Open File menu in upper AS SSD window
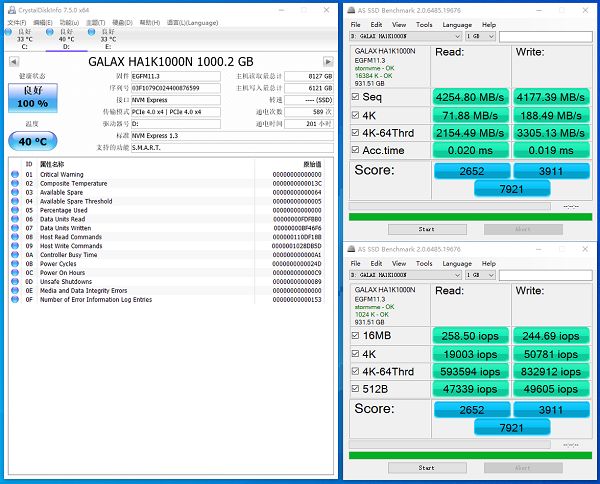This screenshot has width=600, height=484. tap(355, 24)
